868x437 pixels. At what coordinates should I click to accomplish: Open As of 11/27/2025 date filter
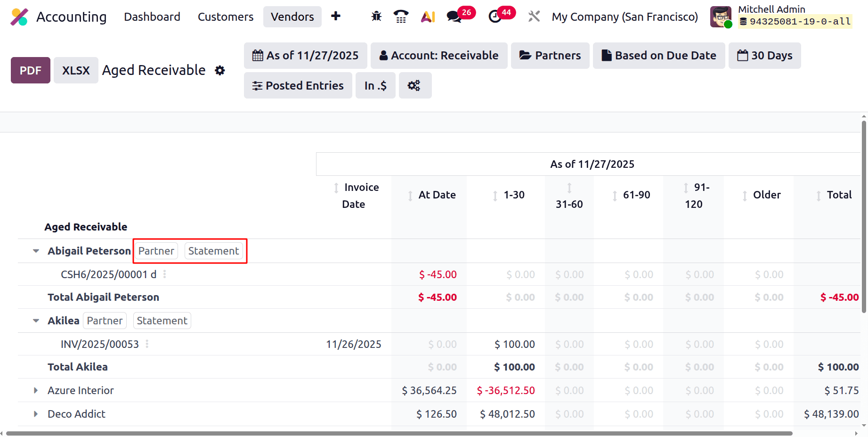tap(305, 56)
